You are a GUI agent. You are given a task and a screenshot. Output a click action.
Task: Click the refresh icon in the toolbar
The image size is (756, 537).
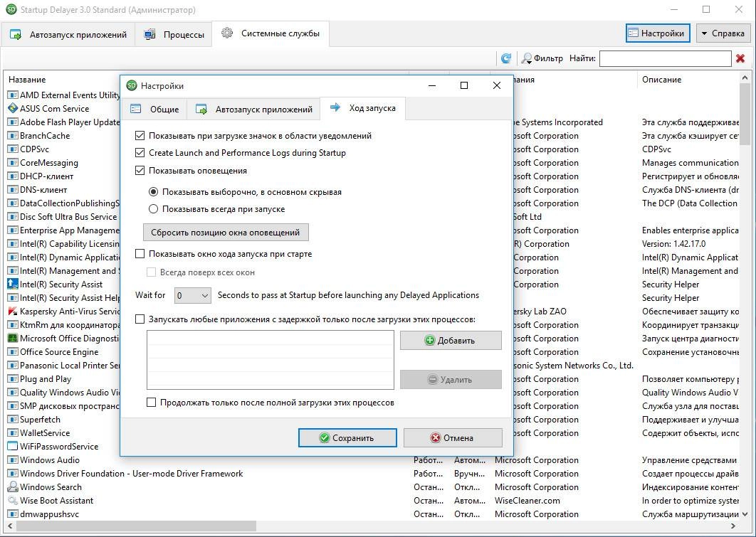tap(505, 58)
